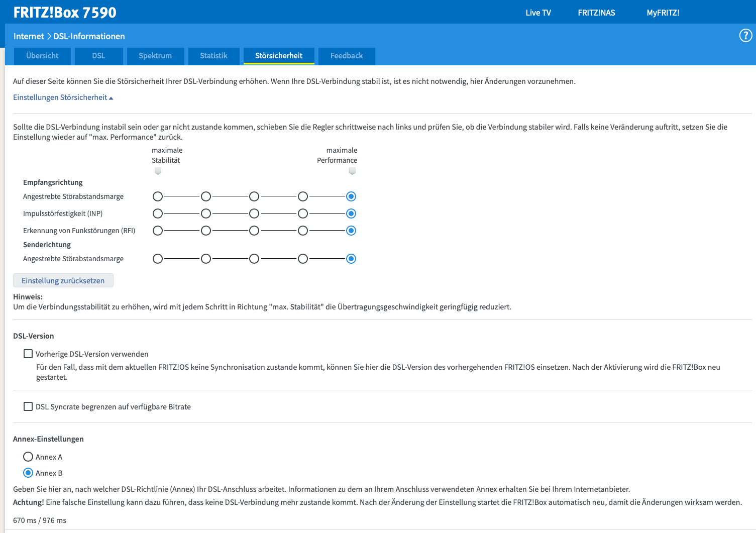
Task: Select middle step for Empfang Störabstandsmarge
Action: tap(254, 196)
